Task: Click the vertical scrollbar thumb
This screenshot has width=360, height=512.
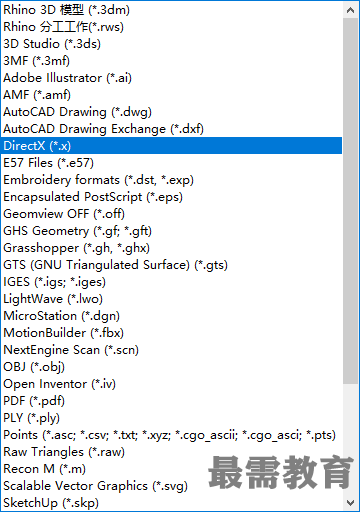Action: (350, 201)
